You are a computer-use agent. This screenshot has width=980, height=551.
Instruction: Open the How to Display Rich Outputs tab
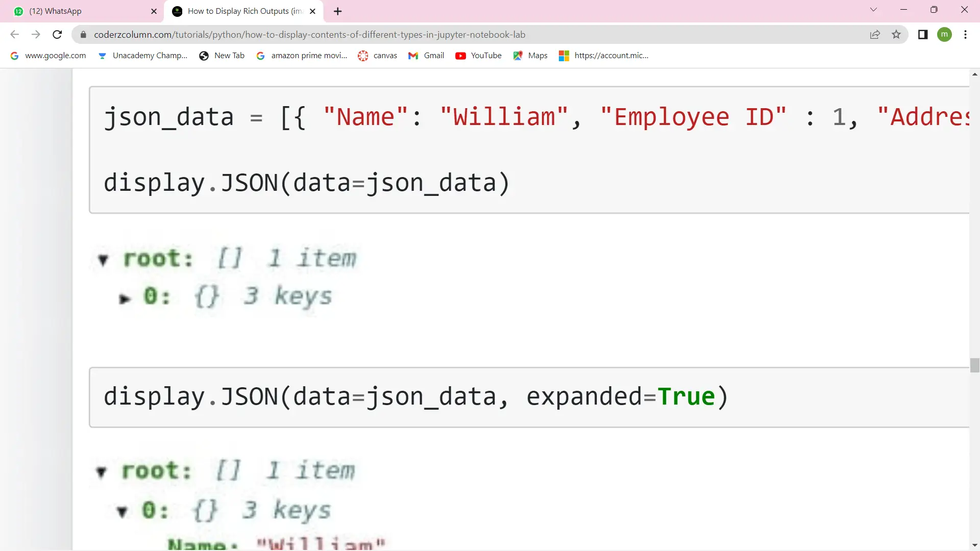(246, 11)
